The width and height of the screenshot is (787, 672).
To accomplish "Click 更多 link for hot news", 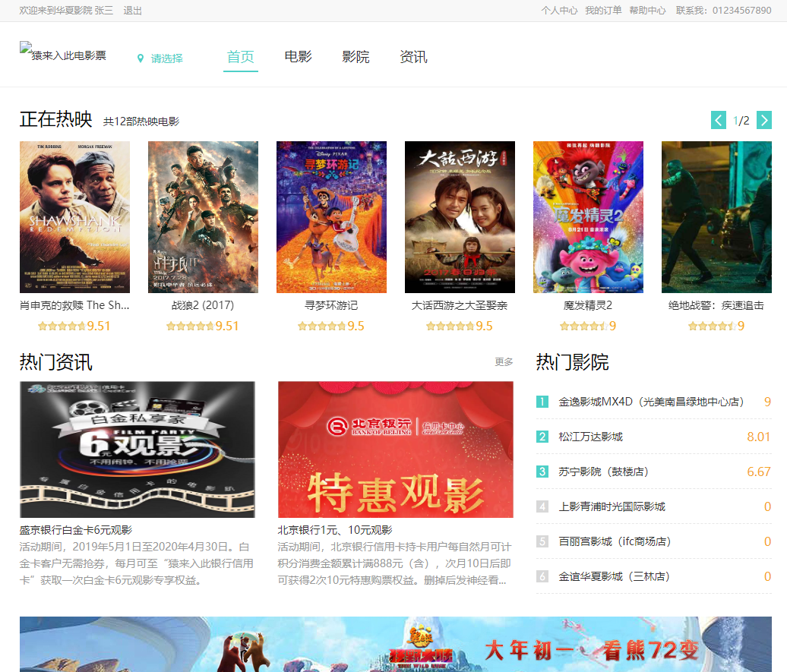I will pyautogui.click(x=504, y=362).
